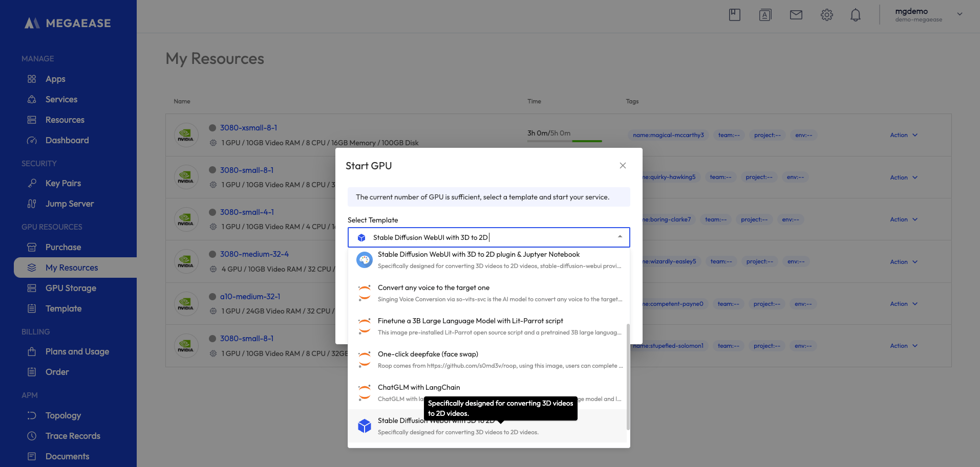Click the MegaEase logo
The image size is (980, 467).
coord(68,23)
